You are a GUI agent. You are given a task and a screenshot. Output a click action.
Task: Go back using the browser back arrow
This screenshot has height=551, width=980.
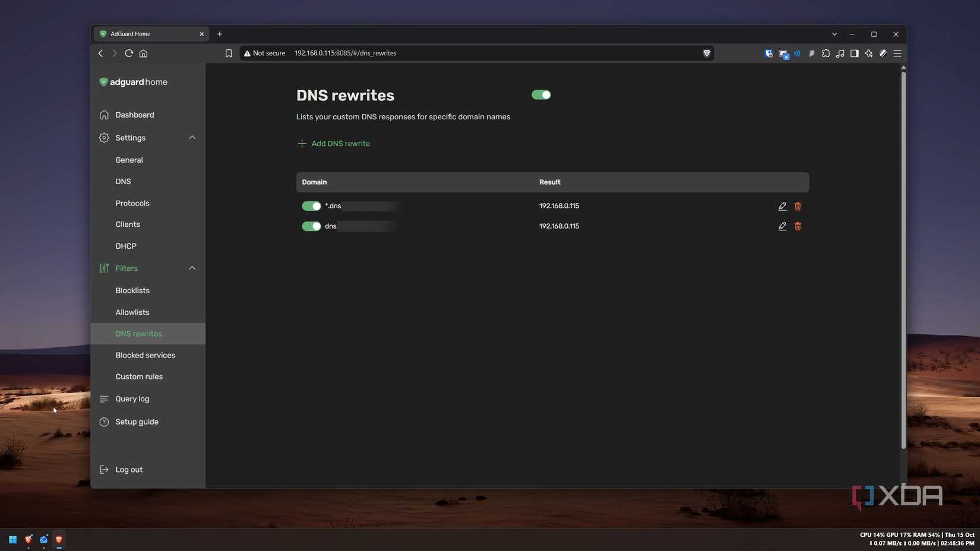click(100, 53)
